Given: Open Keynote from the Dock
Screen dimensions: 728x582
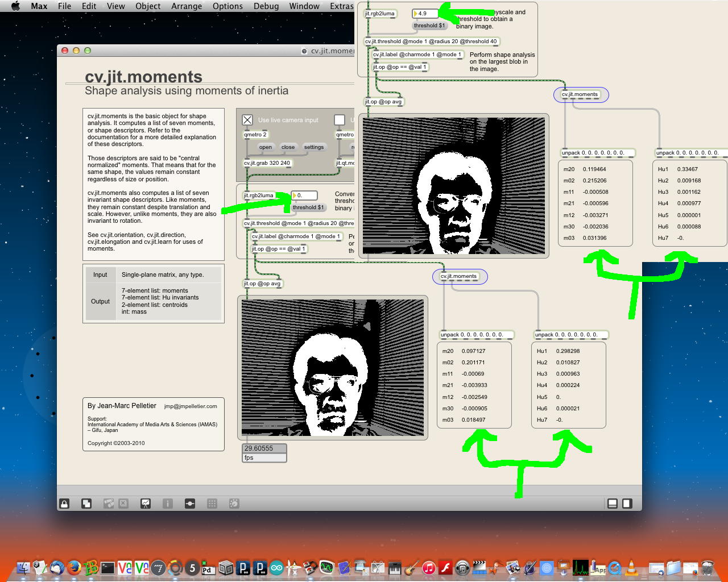Looking at the screenshot, I should pos(564,567).
